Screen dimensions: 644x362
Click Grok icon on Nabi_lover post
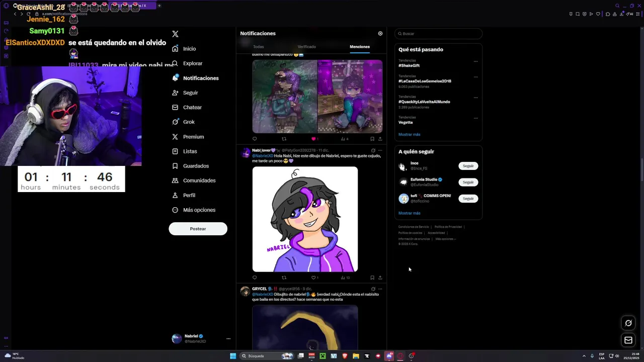pos(373,150)
